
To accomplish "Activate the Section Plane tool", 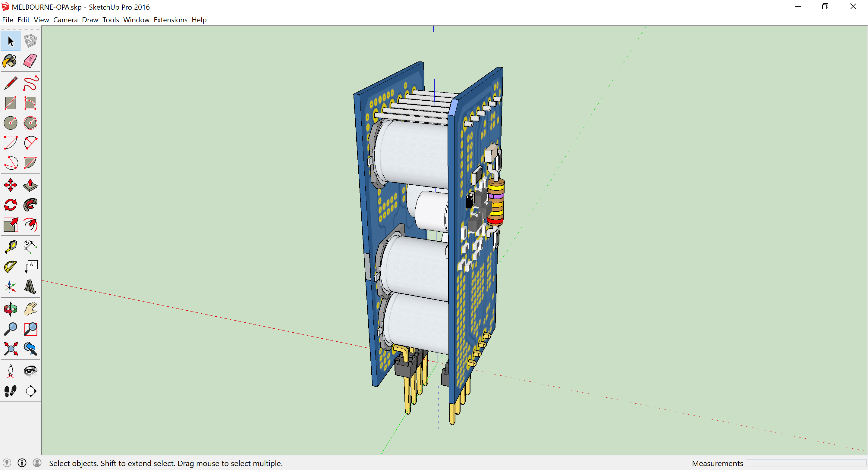I will coord(30,391).
